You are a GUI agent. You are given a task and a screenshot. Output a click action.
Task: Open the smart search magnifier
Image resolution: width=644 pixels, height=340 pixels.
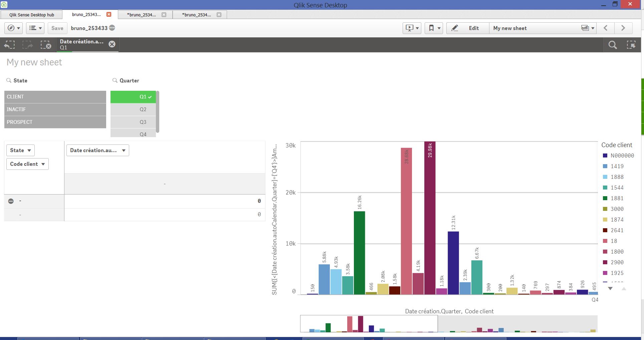[613, 45]
